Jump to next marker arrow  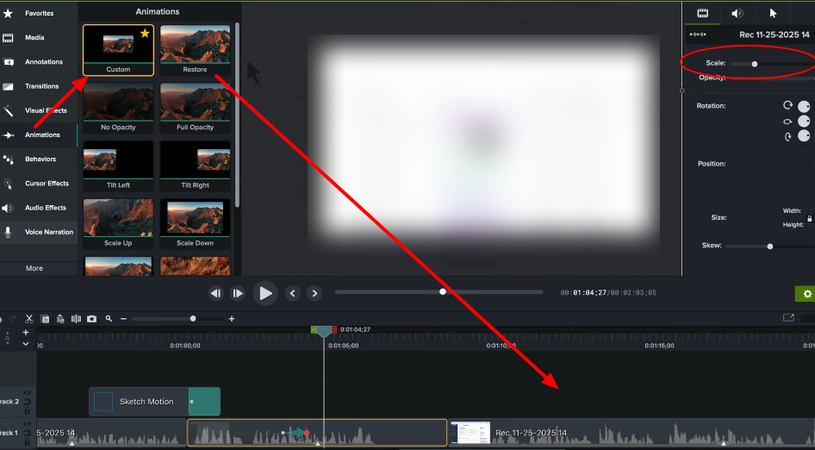[x=314, y=293]
